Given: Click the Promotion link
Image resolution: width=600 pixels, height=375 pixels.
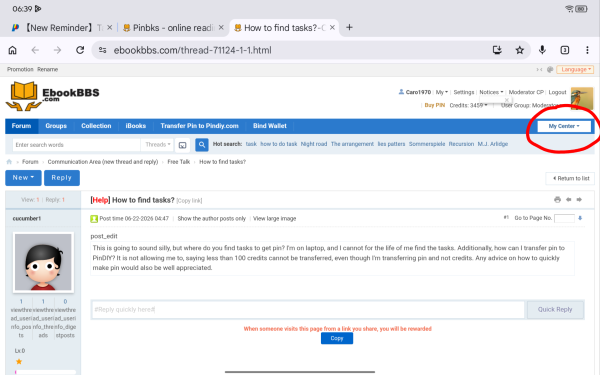Looking at the screenshot, I should (20, 69).
